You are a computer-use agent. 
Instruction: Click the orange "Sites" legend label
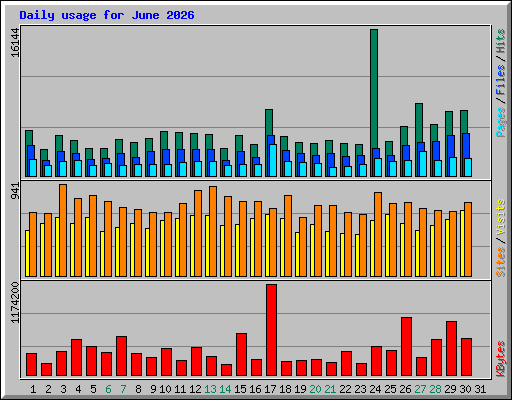point(500,262)
